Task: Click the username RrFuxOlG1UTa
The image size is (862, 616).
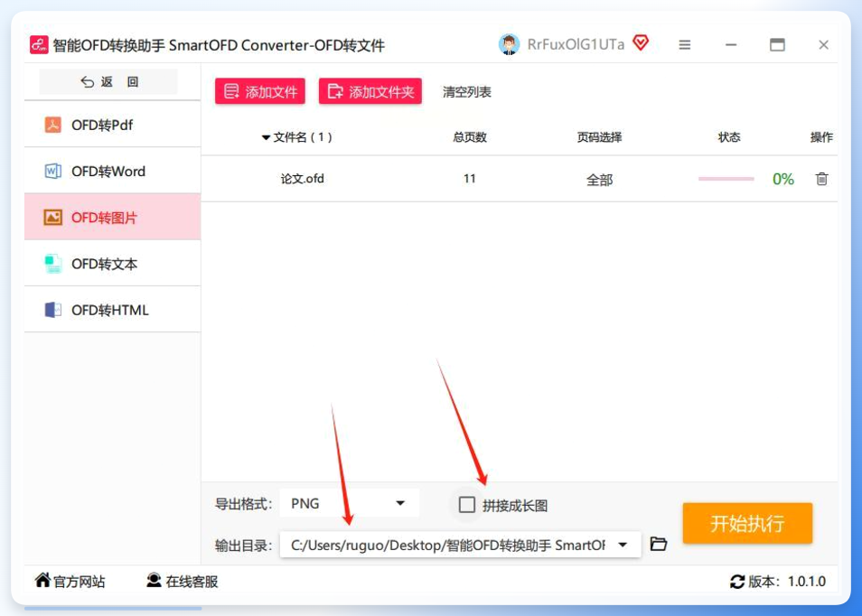Action: (576, 44)
